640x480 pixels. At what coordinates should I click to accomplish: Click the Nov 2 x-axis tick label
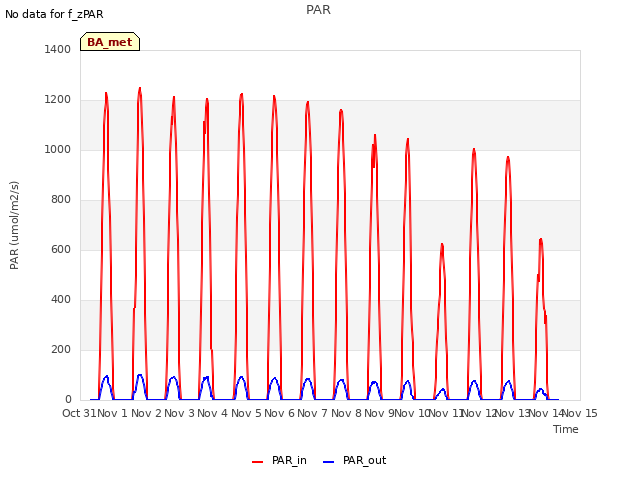point(146,413)
